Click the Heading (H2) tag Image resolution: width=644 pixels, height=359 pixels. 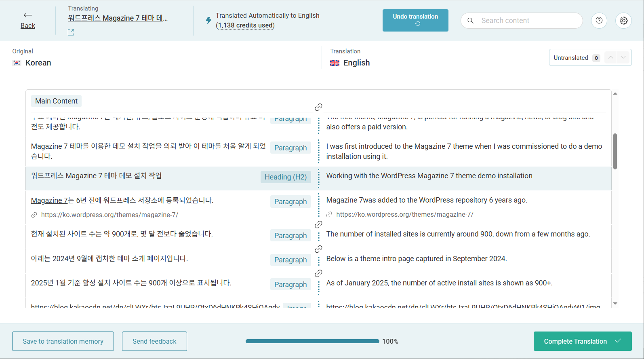(286, 177)
